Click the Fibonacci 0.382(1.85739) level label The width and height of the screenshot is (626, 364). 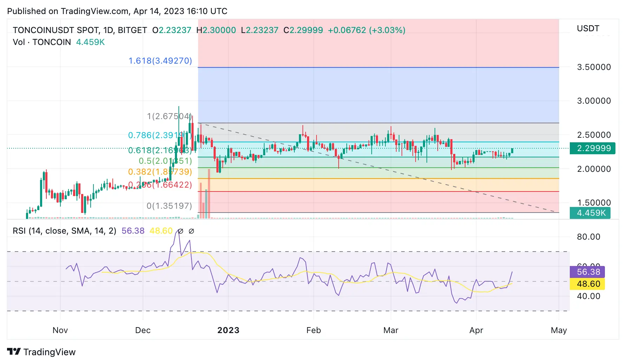coord(160,172)
